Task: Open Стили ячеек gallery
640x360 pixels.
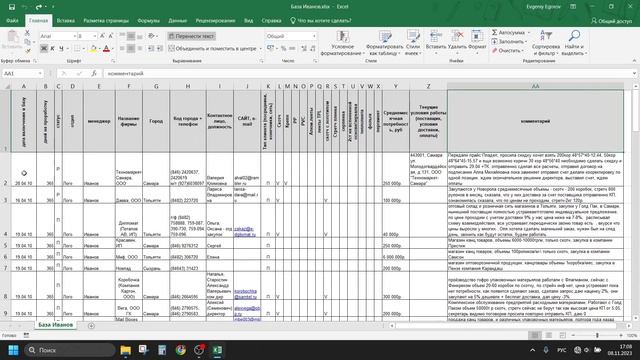Action: pyautogui.click(x=413, y=43)
